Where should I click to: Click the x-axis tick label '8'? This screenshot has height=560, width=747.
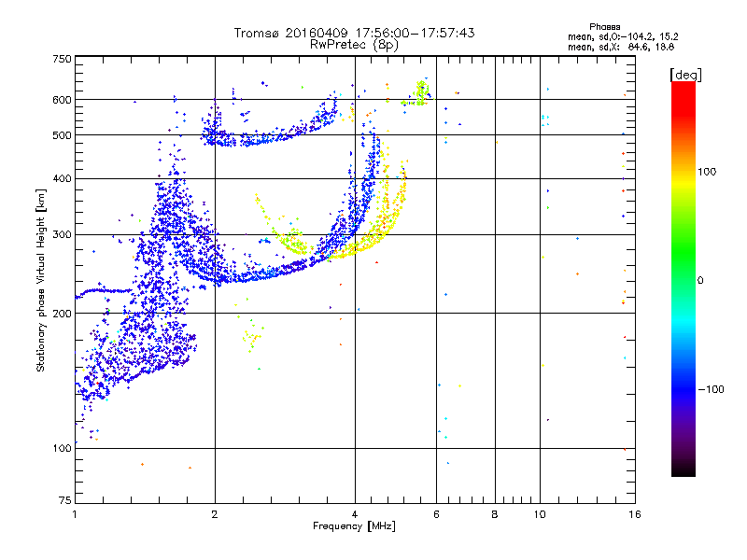[x=495, y=514]
